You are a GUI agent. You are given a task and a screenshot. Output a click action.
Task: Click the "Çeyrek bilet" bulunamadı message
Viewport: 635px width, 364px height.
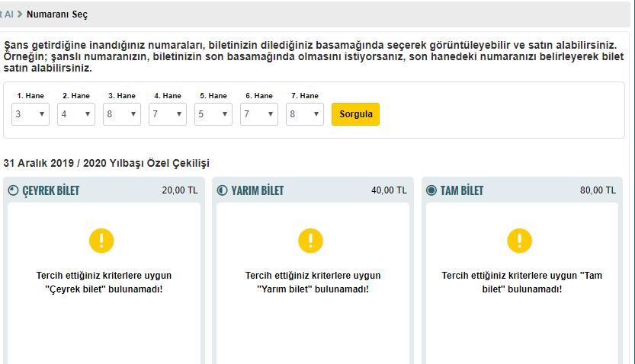104,283
